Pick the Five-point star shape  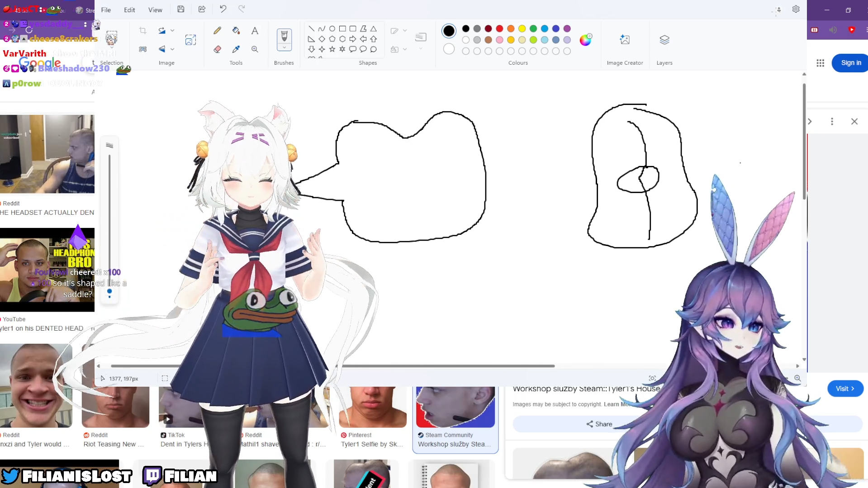click(332, 49)
